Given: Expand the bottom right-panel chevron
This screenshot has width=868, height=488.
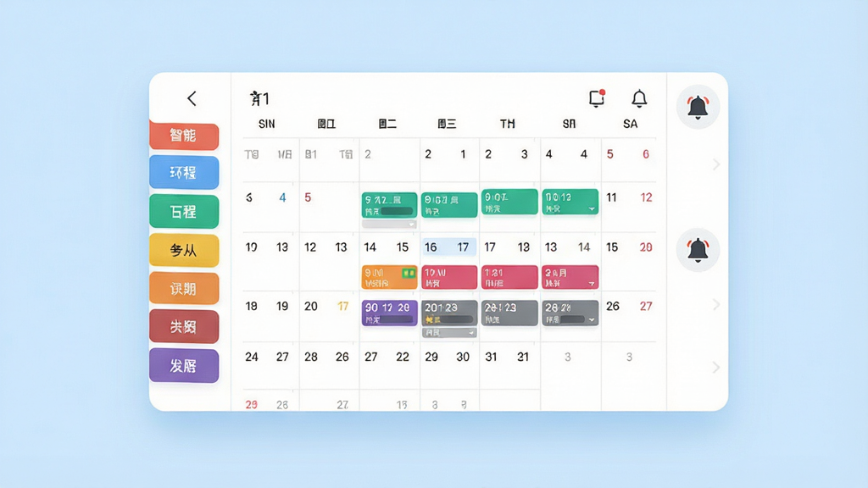Looking at the screenshot, I should tap(715, 367).
